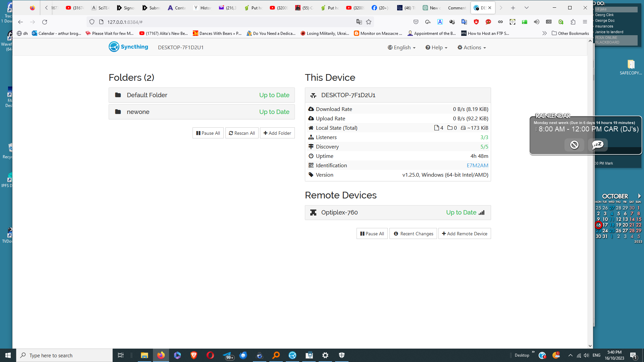Click the taskbar search box

point(64,355)
